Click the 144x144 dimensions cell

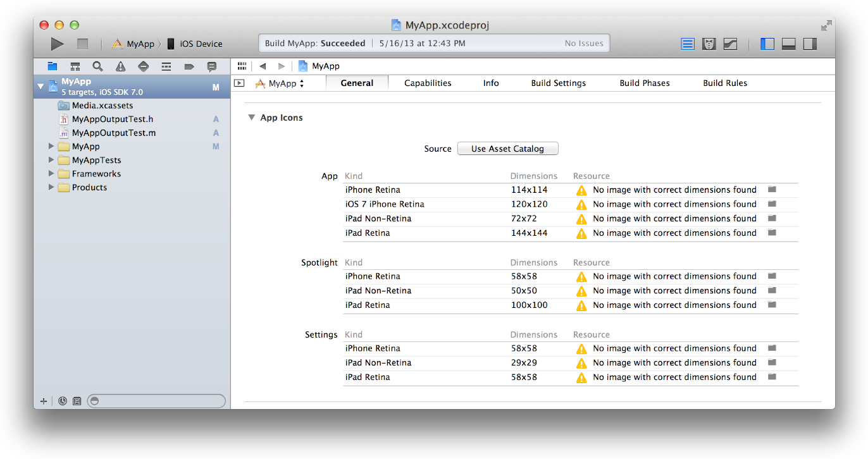pyautogui.click(x=529, y=233)
